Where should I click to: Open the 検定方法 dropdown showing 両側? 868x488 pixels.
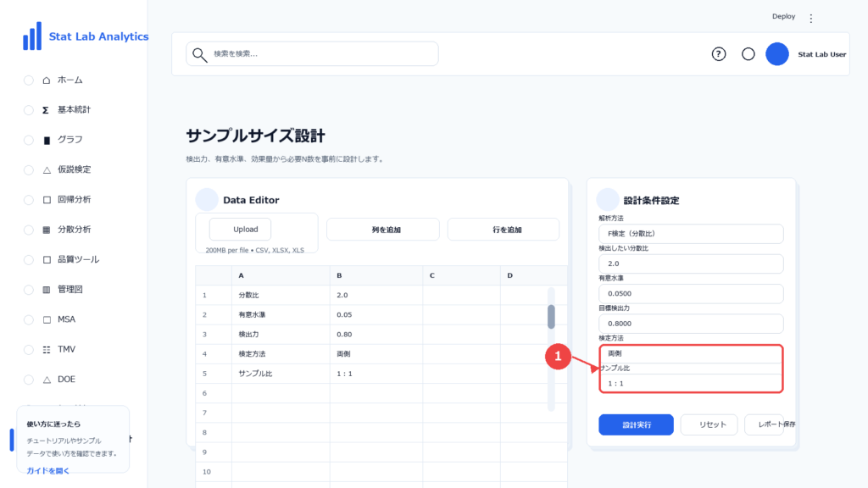(691, 353)
